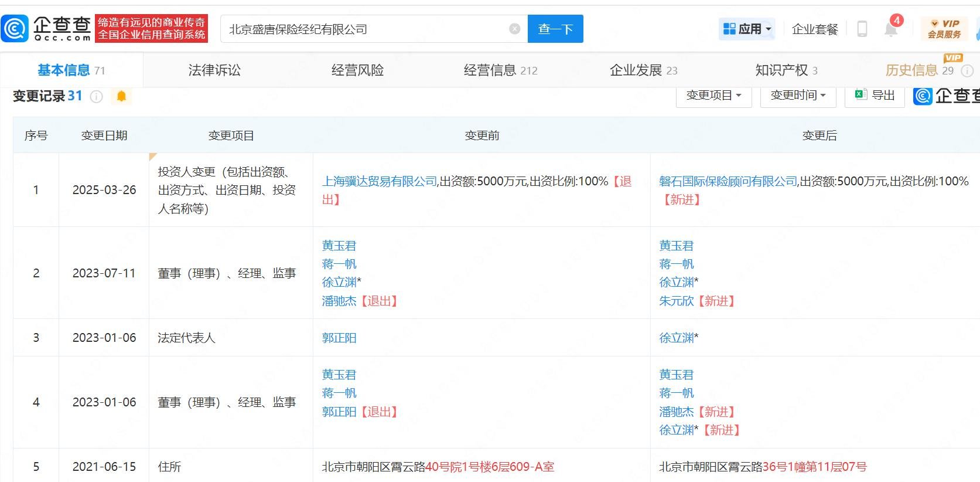Expand the 变更项目 filter dropdown
Screen dimensions: 980x482
713,95
